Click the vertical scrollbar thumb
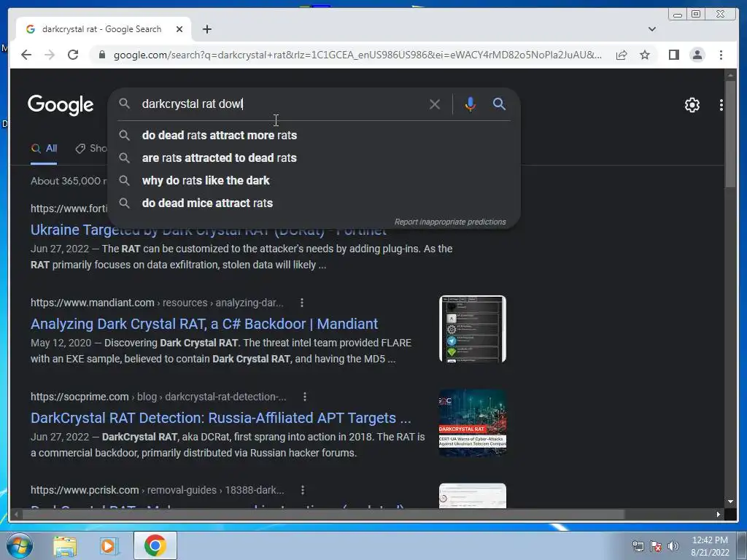This screenshot has width=747, height=560. 729,134
